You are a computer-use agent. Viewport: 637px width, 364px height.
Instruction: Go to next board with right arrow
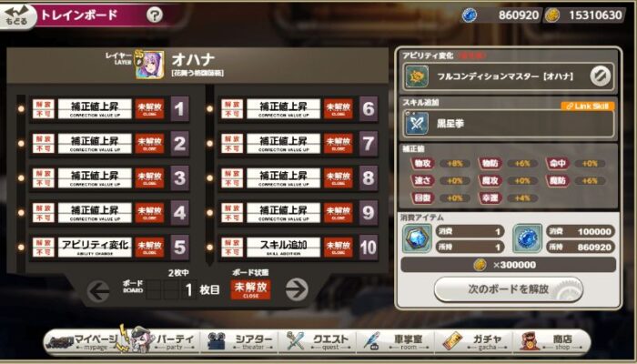(297, 289)
